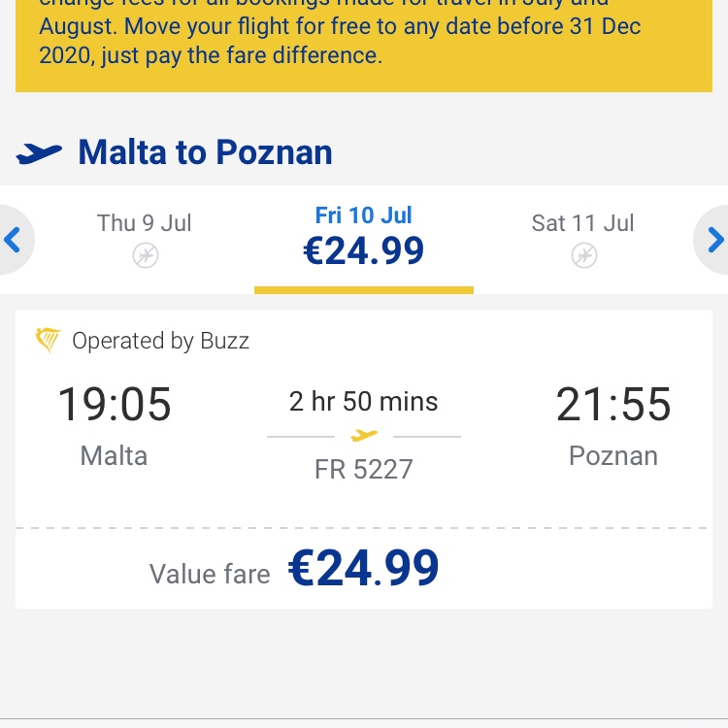The image size is (728, 728).
Task: Go to previous dates with left chevron
Action: pyautogui.click(x=14, y=240)
